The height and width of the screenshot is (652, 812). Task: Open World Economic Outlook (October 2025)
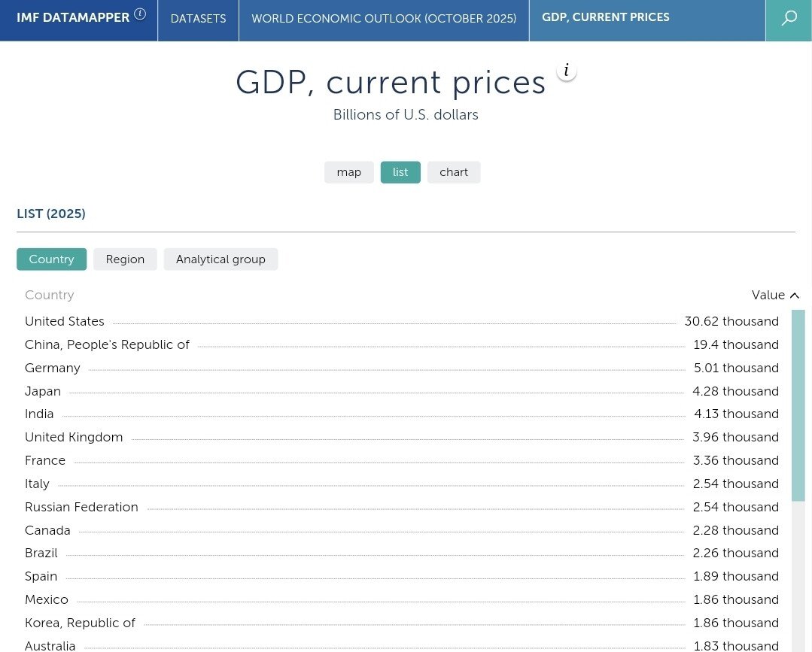[384, 19]
